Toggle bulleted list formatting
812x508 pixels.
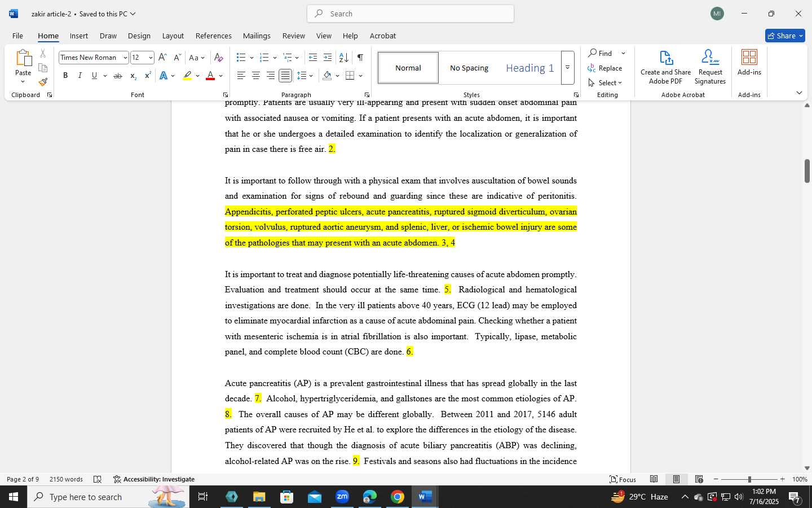coord(241,58)
